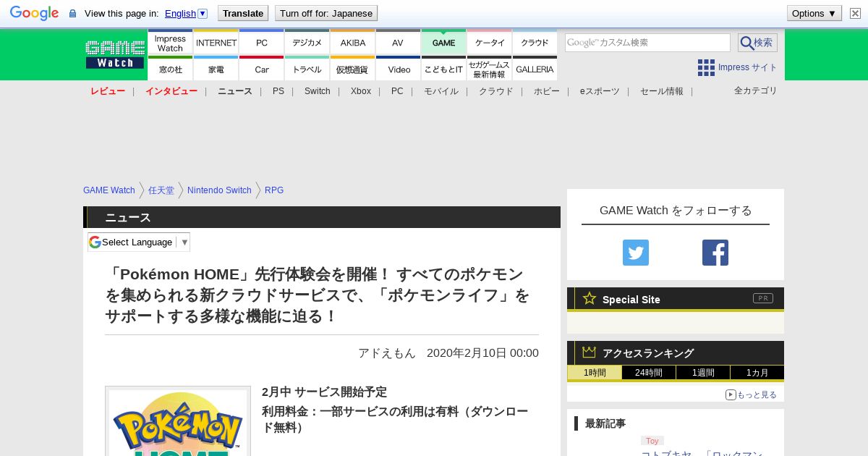Open the 仮想通貨 Watch tab
The height and width of the screenshot is (456, 868).
353,69
